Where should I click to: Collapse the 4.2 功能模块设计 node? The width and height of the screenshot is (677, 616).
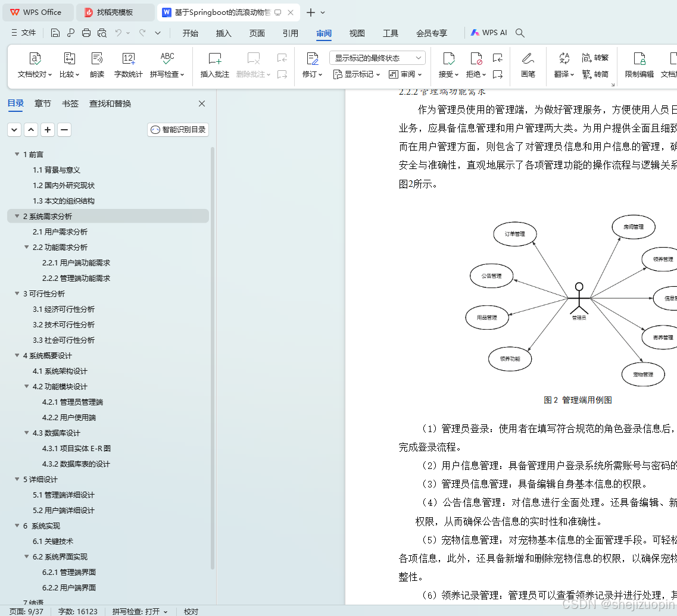27,386
